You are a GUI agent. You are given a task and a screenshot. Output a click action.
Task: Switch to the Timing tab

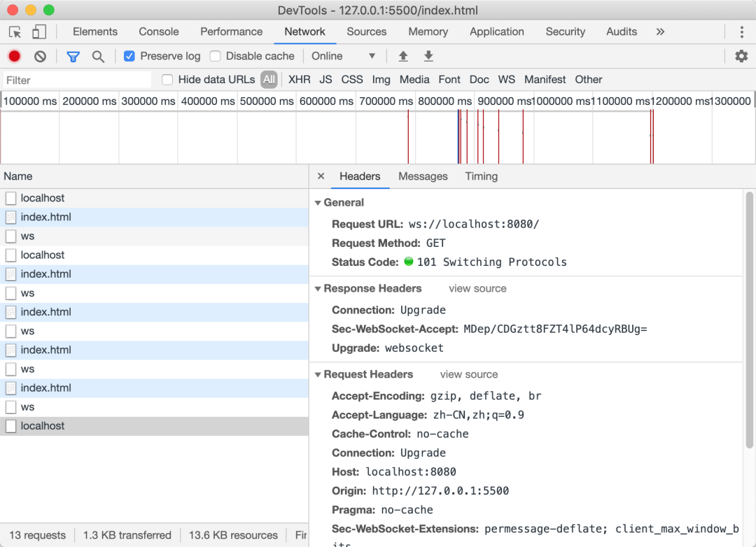pyautogui.click(x=481, y=176)
